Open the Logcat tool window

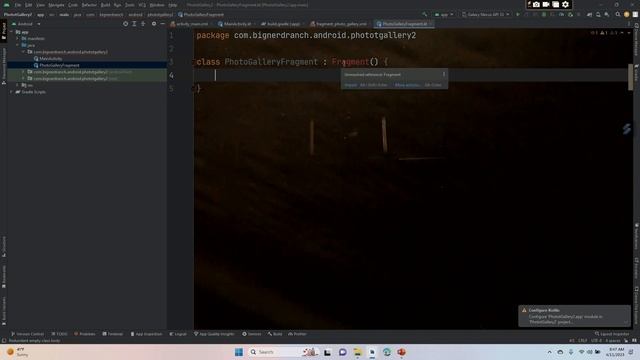click(x=178, y=334)
